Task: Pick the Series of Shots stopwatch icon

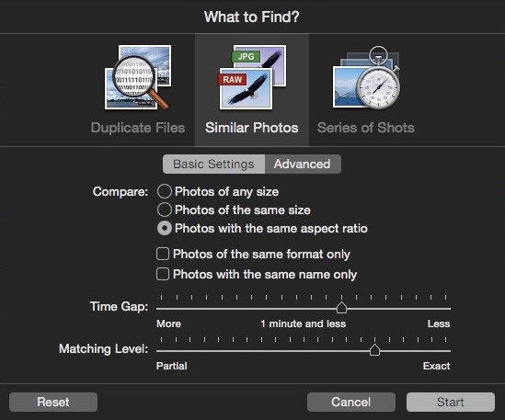Action: [x=366, y=77]
